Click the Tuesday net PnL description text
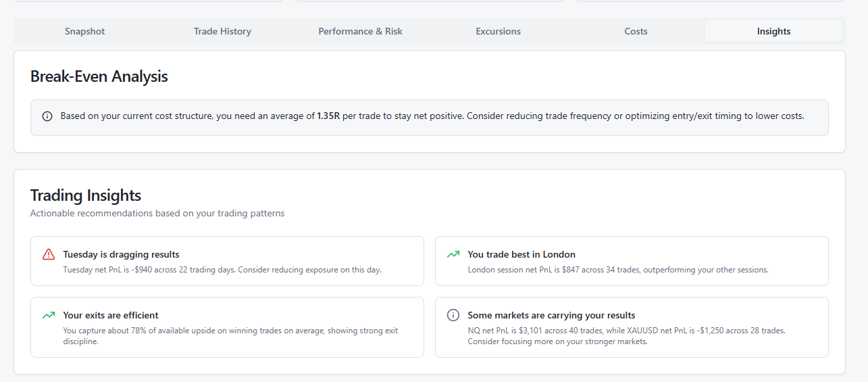This screenshot has width=868, height=382. [222, 270]
